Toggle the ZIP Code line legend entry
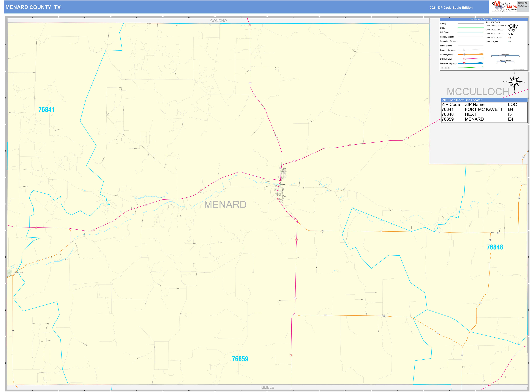The width and height of the screenshot is (532, 392). pyautogui.click(x=469, y=32)
